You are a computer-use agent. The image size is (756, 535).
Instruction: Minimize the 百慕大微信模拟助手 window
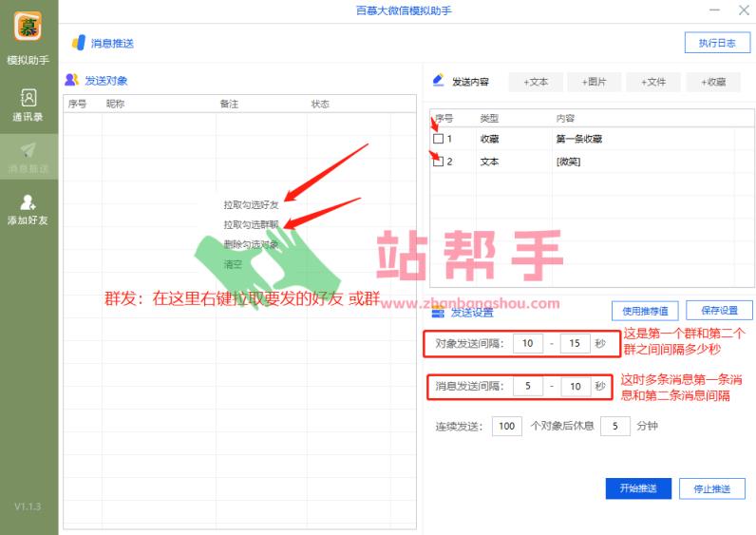point(714,10)
